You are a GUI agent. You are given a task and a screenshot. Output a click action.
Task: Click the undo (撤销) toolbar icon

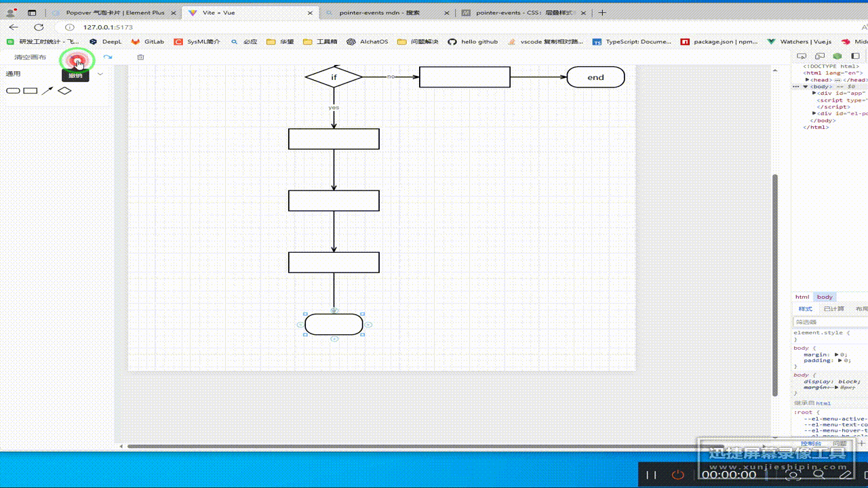[x=77, y=59]
